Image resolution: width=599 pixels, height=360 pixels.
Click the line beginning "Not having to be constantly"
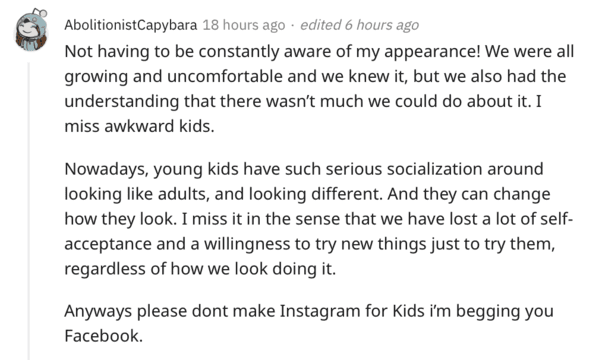click(319, 51)
